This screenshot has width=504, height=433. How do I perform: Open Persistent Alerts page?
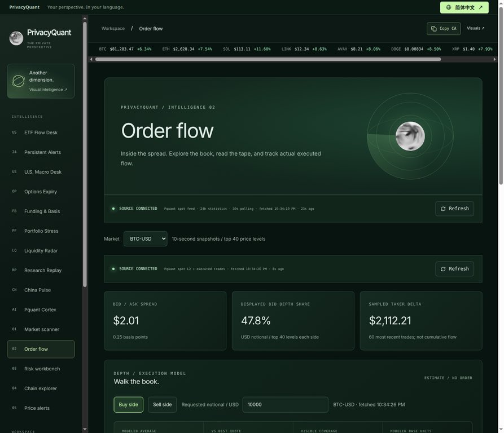pos(41,152)
